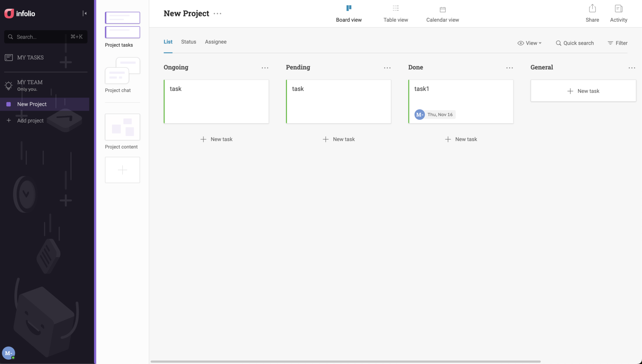
Task: Collapse the sidebar with arrow icon
Action: (85, 13)
